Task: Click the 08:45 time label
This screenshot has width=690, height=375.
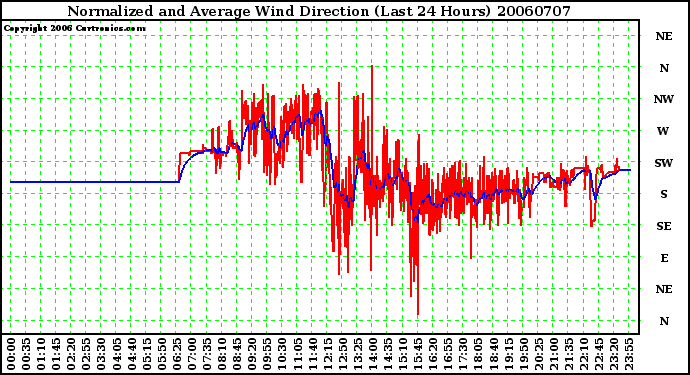Action: point(237,354)
